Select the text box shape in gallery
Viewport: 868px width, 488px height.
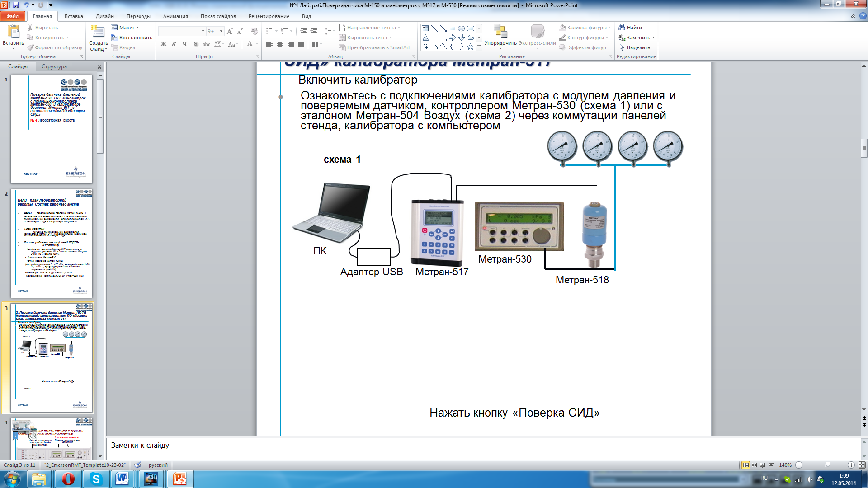(x=425, y=28)
